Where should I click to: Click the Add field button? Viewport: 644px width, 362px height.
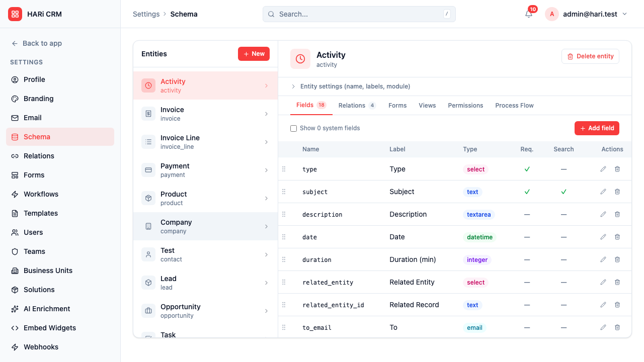tap(597, 128)
